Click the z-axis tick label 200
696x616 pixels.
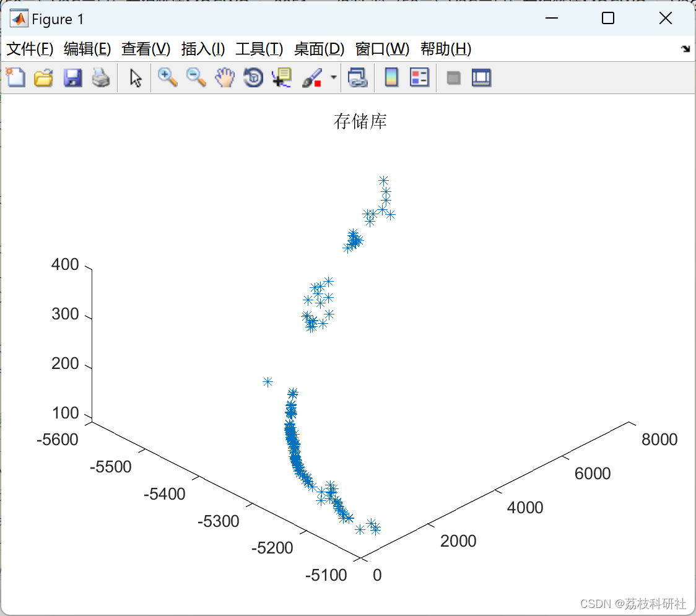65,363
